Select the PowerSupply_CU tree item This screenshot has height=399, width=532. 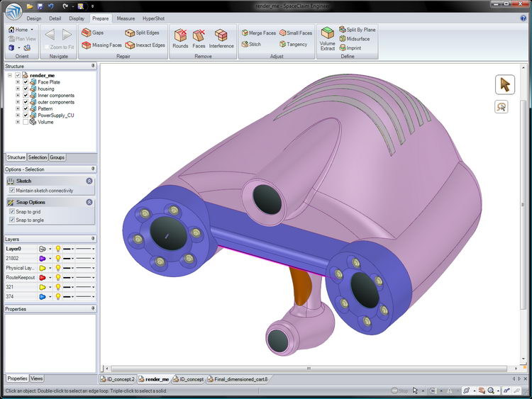(x=55, y=115)
